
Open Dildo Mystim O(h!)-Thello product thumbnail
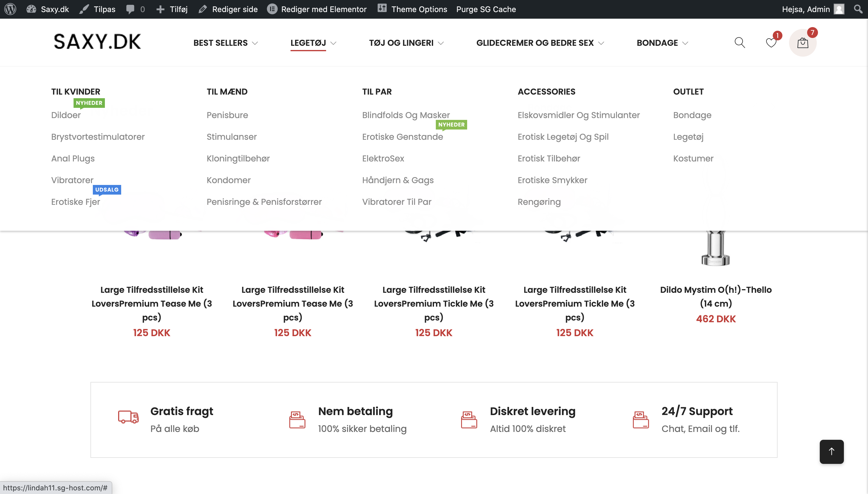coord(715,248)
